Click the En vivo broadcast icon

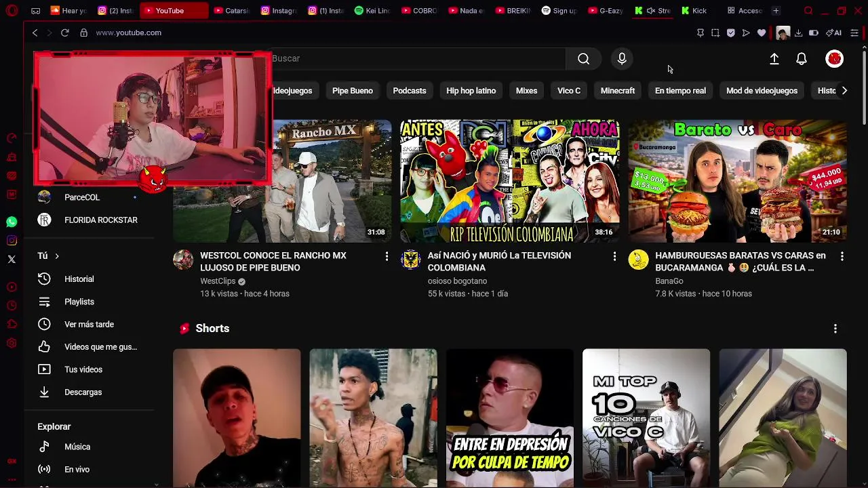point(44,469)
